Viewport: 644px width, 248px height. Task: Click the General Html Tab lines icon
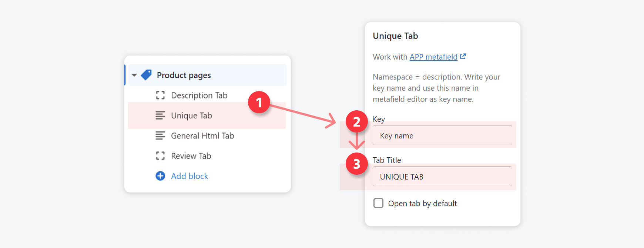(x=160, y=136)
